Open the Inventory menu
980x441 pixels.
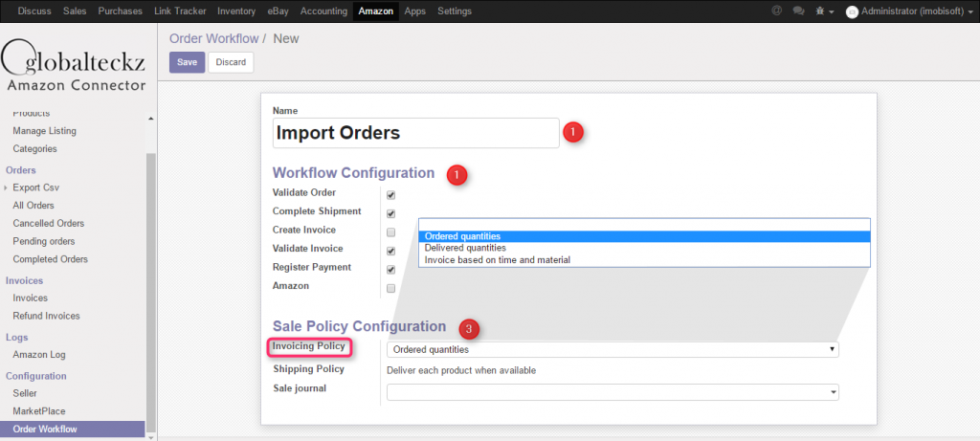pos(235,11)
